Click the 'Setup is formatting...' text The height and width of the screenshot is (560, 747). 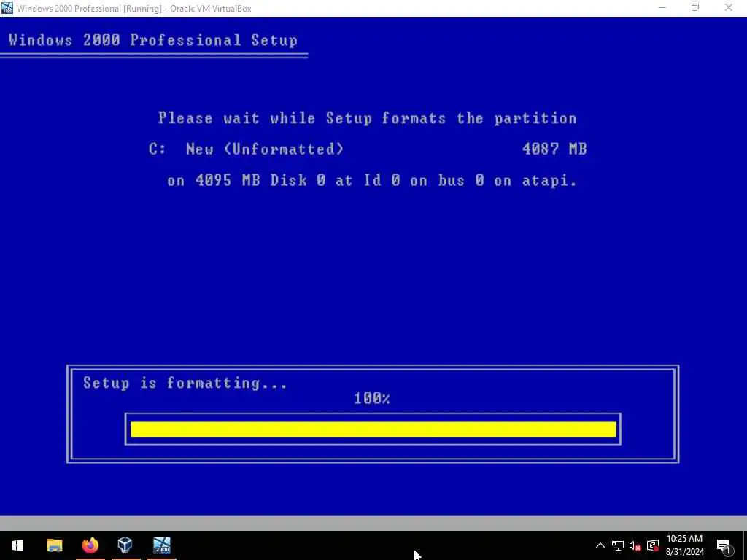tap(185, 383)
